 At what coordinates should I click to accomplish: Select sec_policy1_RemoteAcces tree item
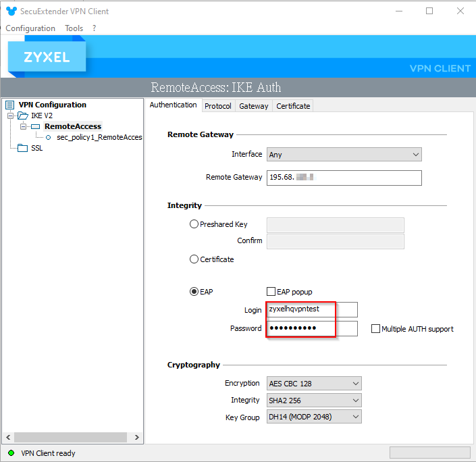click(99, 138)
